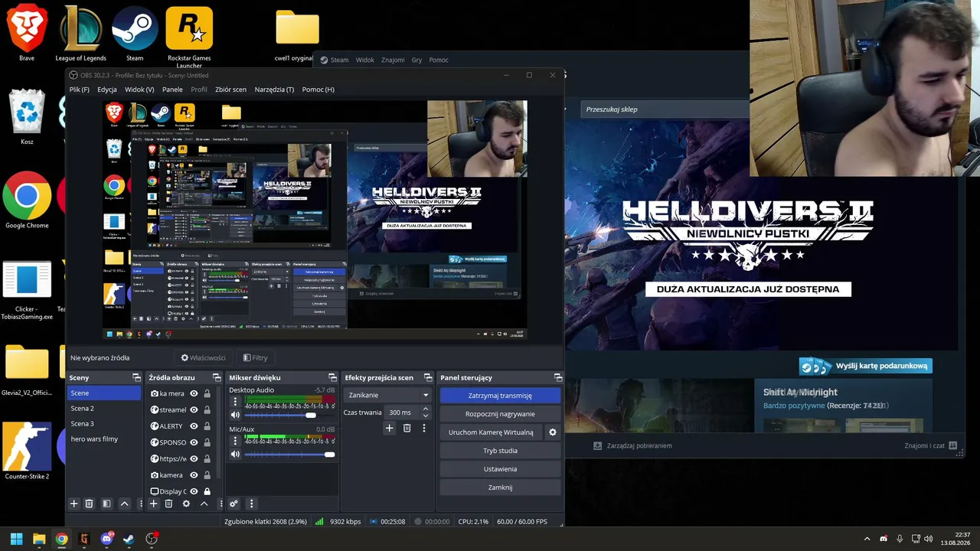Undock the Sceny panel

tap(136, 377)
